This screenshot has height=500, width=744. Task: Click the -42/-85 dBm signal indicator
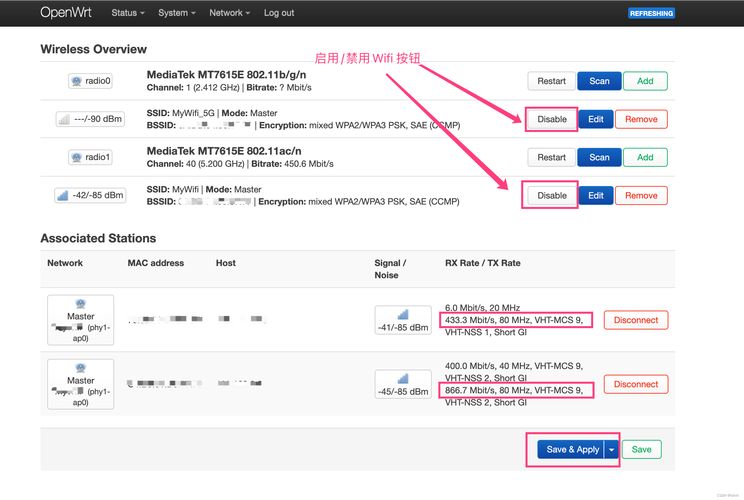pos(90,195)
